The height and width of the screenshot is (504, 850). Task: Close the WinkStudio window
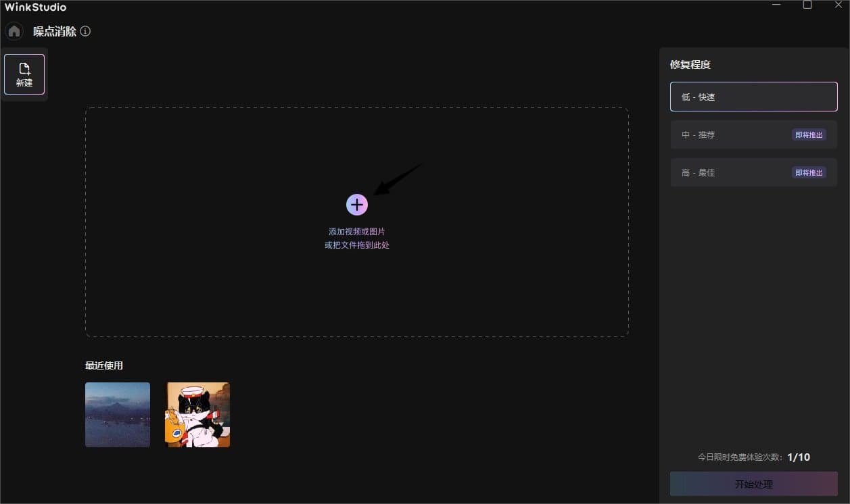pyautogui.click(x=838, y=5)
